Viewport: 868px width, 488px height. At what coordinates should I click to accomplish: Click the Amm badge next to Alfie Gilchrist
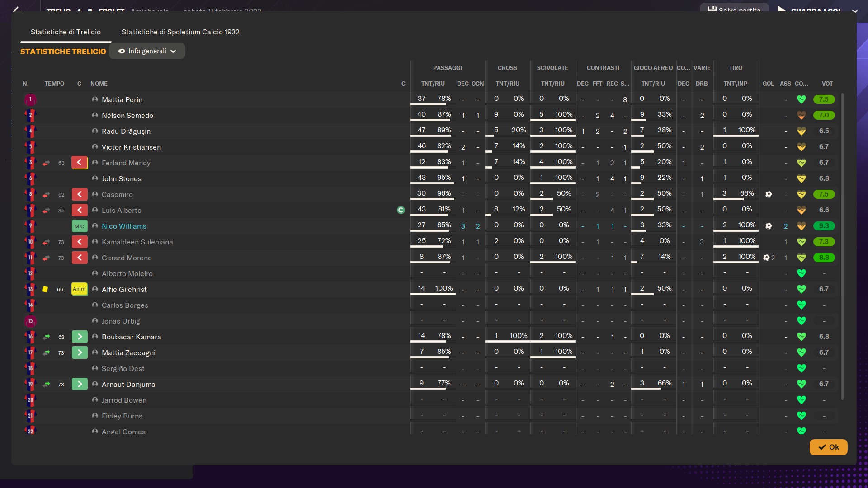pos(80,289)
